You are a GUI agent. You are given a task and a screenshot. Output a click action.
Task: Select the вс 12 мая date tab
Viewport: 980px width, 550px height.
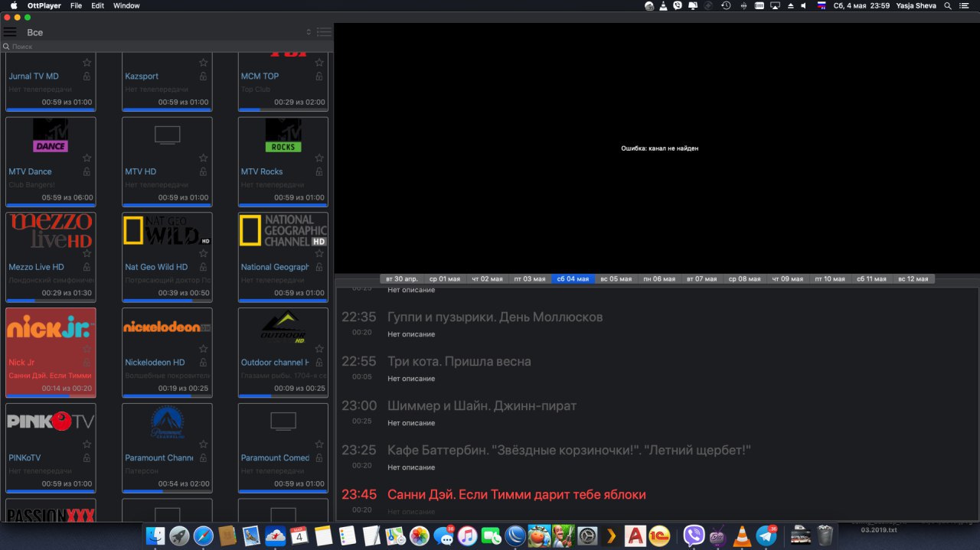click(913, 279)
